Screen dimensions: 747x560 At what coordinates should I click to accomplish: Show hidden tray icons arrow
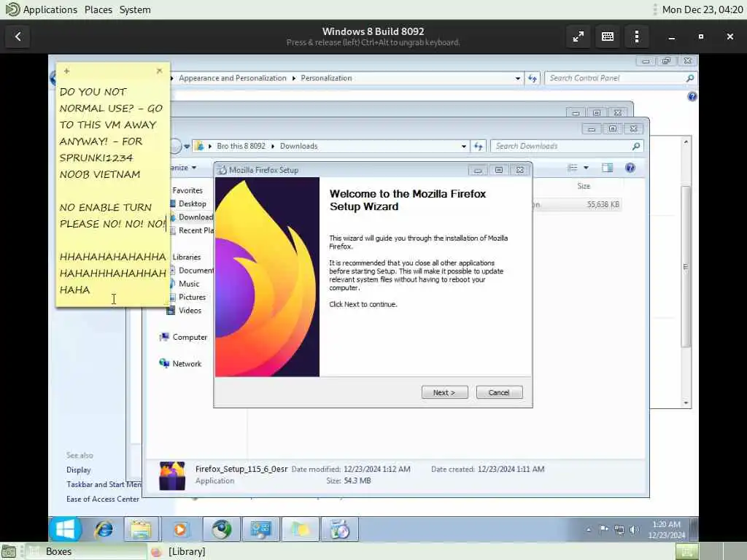589,529
